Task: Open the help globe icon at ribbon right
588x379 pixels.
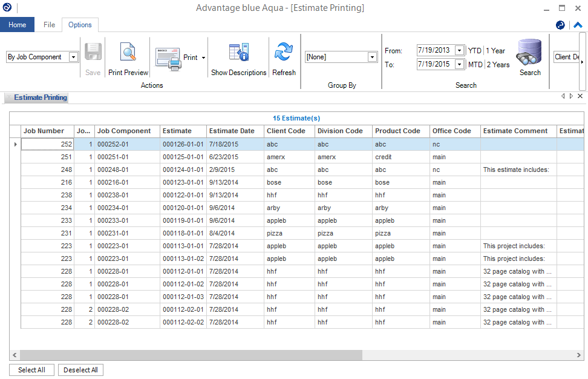Action: click(560, 25)
